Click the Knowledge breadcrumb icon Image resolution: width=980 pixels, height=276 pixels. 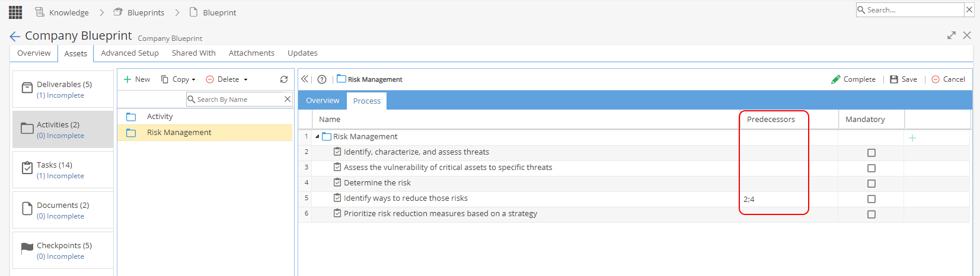40,12
